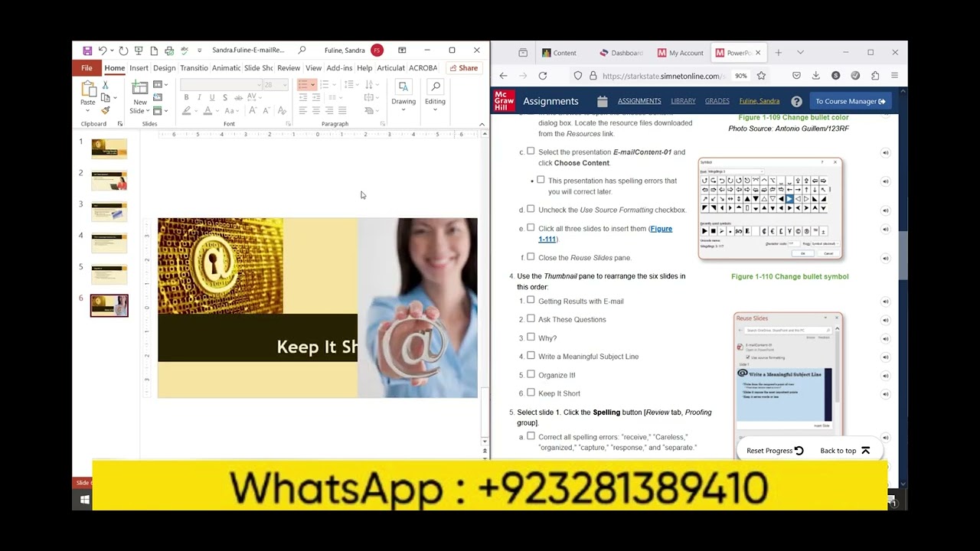Start slideshow from the Quick Access Toolbar
The height and width of the screenshot is (551, 980).
139,51
